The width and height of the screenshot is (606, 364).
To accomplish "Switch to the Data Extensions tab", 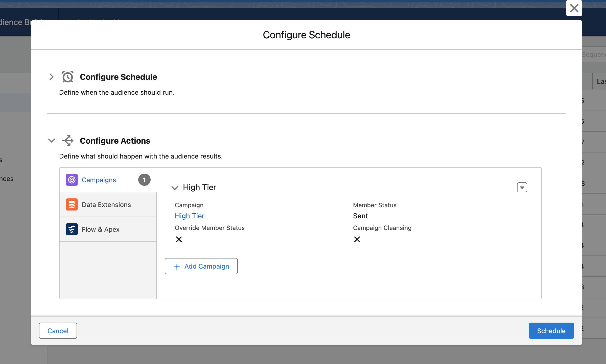I will [106, 205].
